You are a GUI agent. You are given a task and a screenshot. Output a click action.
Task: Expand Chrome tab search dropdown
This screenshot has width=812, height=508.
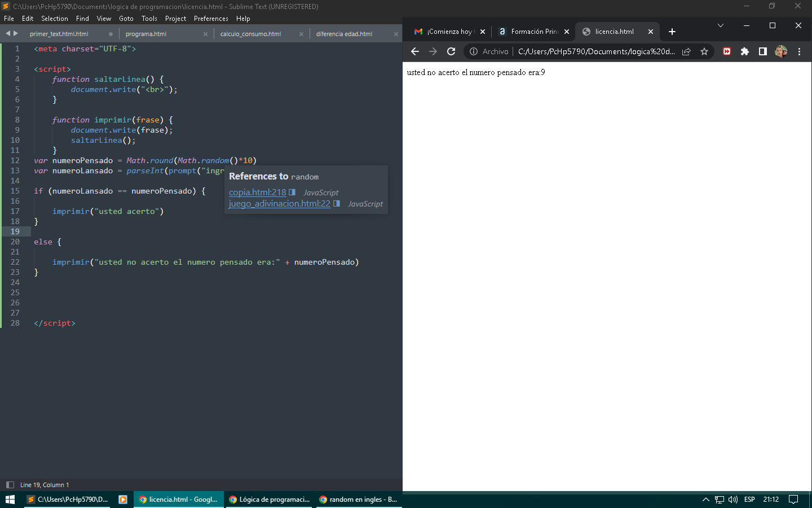[720, 25]
